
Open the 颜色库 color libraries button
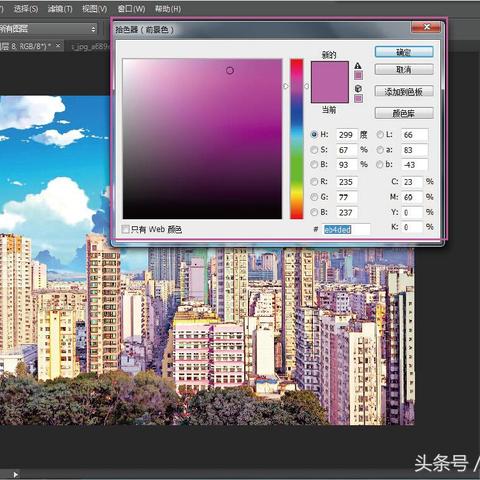point(404,113)
